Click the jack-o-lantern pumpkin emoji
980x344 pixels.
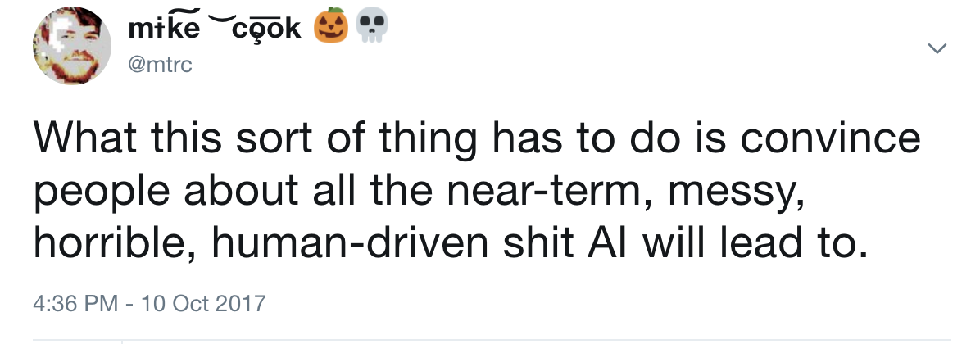330,25
